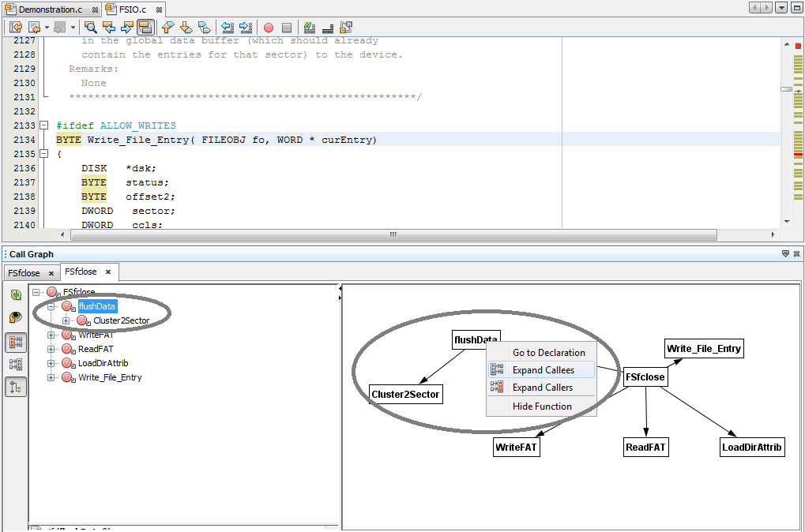
Task: Click the Write_File_Entry node in graph
Action: coord(704,349)
